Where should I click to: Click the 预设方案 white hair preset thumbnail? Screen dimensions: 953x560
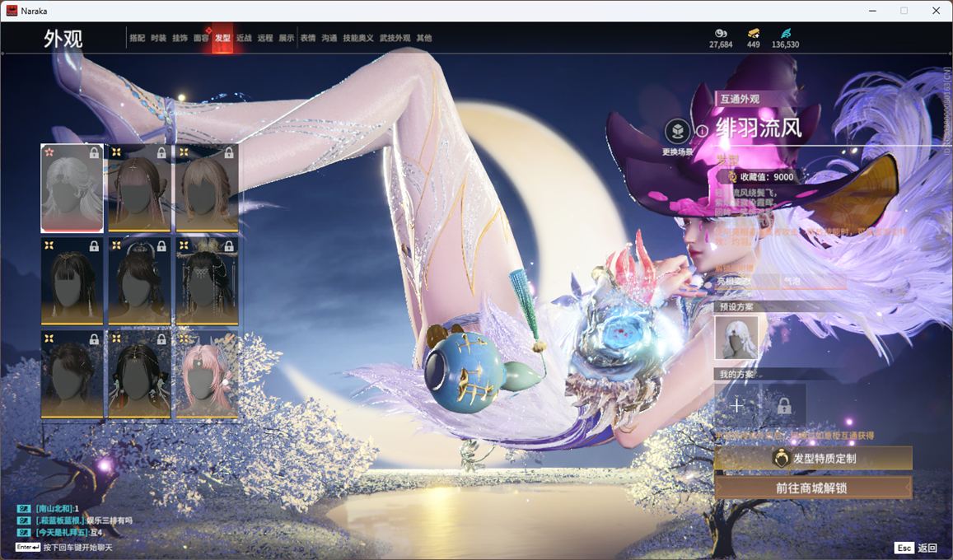coord(736,338)
